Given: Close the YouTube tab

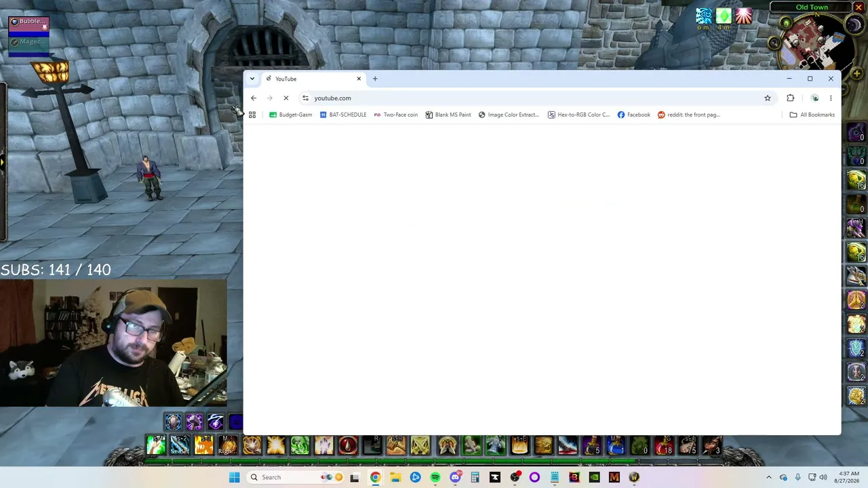Looking at the screenshot, I should (359, 79).
